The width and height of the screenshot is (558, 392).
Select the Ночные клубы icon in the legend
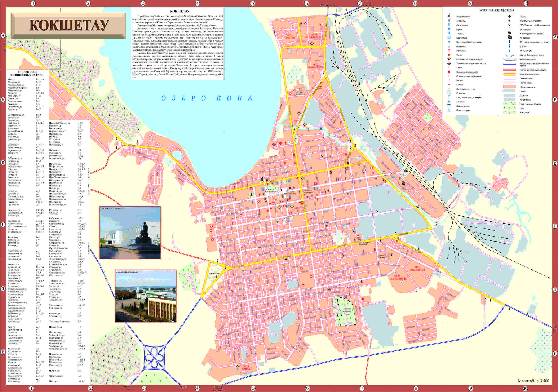pos(509,51)
